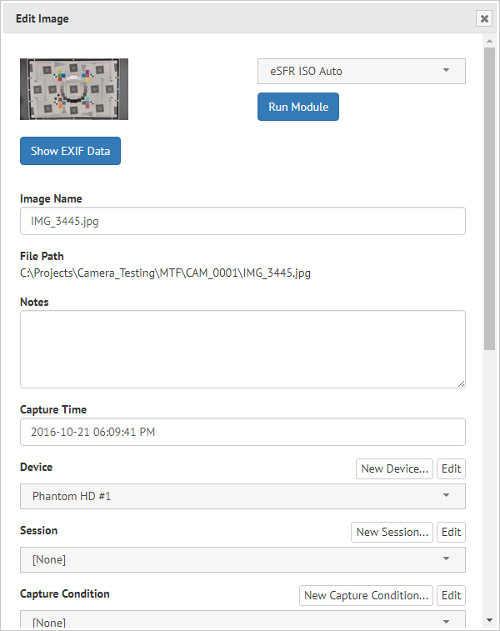Open the eSFR ISO Auto module dropdown
Image resolution: width=500 pixels, height=631 pixels.
(x=361, y=71)
